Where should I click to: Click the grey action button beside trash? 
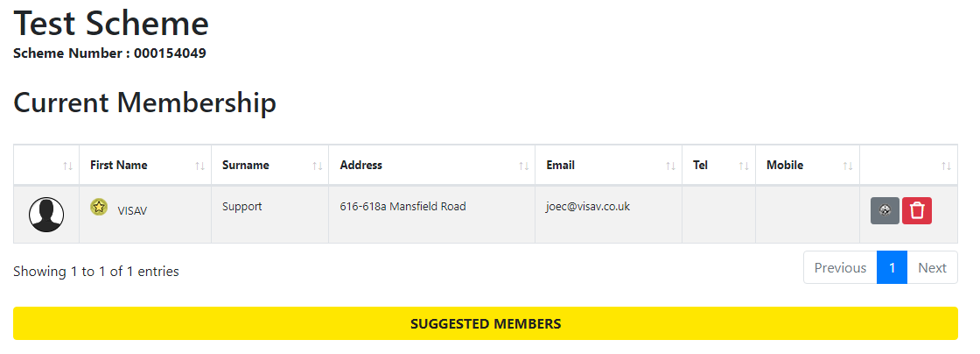tap(885, 210)
